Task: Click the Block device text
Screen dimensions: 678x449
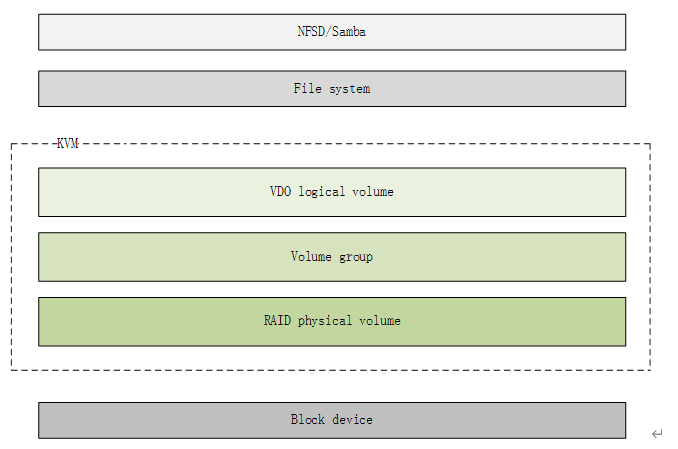Action: (x=332, y=420)
